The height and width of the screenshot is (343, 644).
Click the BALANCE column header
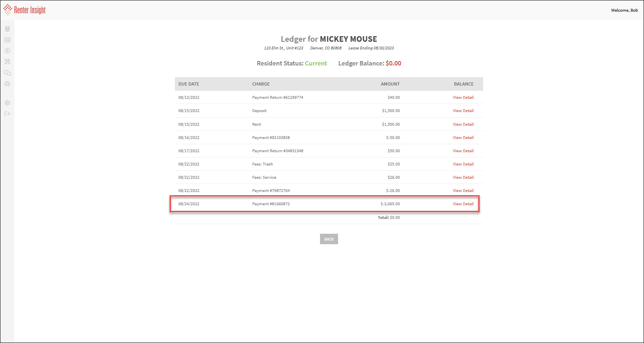(464, 84)
